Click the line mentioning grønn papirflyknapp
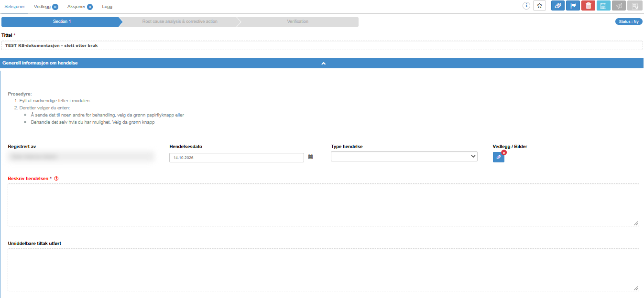This screenshot has width=644, height=298. (x=107, y=115)
